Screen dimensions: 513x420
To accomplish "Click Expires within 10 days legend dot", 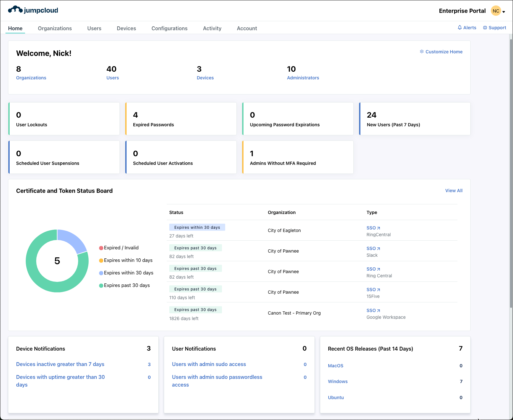I will [101, 261].
